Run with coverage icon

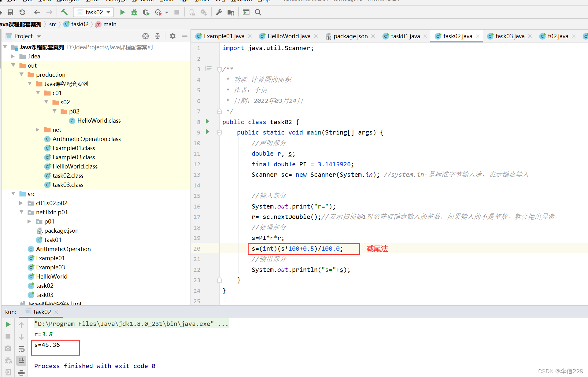(146, 12)
